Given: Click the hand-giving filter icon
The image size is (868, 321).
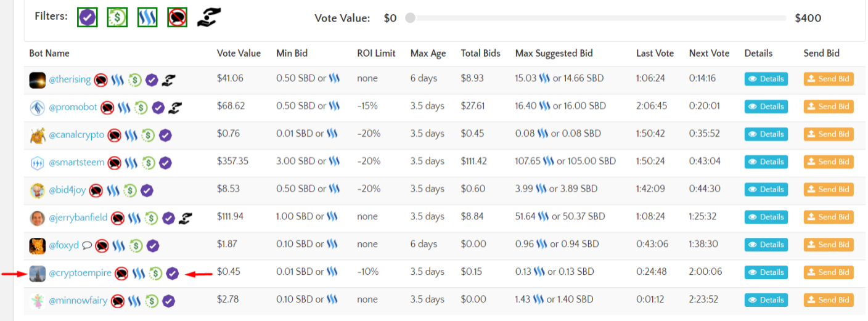Looking at the screenshot, I should (209, 17).
